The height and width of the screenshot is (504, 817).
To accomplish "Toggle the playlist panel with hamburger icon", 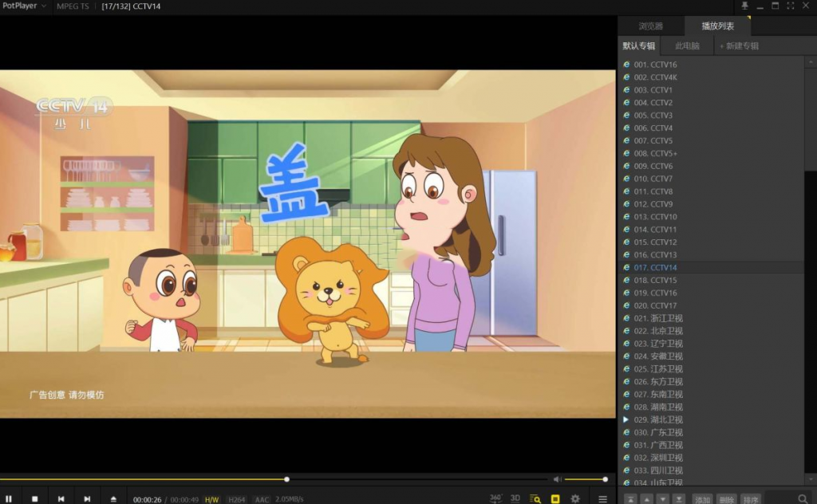I will pyautogui.click(x=602, y=498).
